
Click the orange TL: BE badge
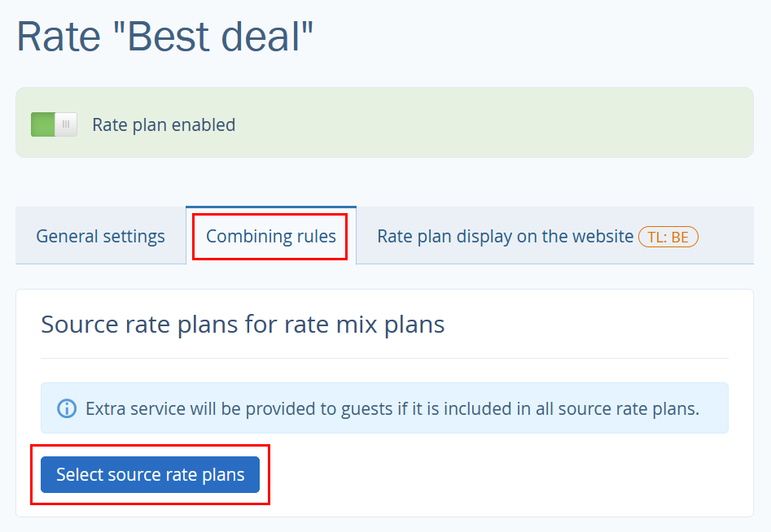(x=668, y=237)
